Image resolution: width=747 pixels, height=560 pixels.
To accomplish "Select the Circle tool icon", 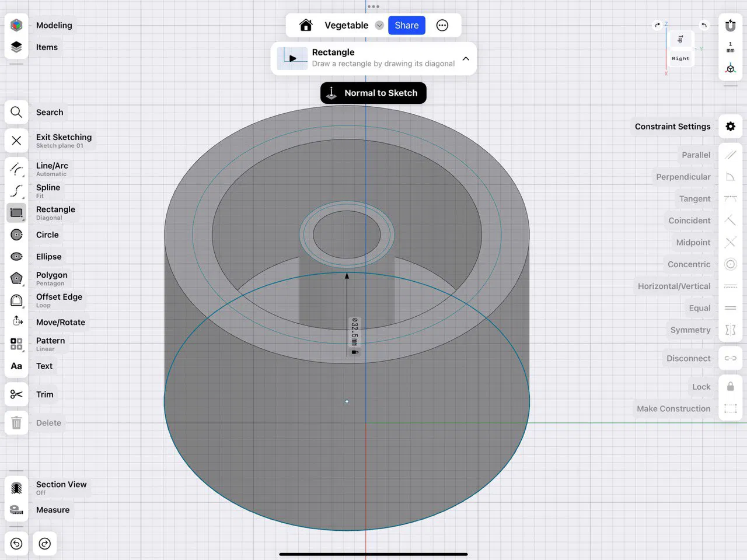I will click(16, 235).
